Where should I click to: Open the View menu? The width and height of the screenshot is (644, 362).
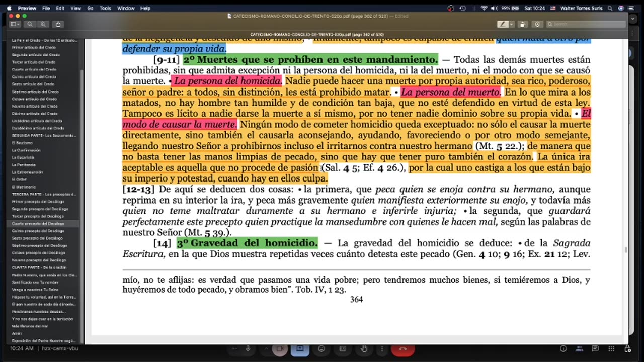[75, 8]
